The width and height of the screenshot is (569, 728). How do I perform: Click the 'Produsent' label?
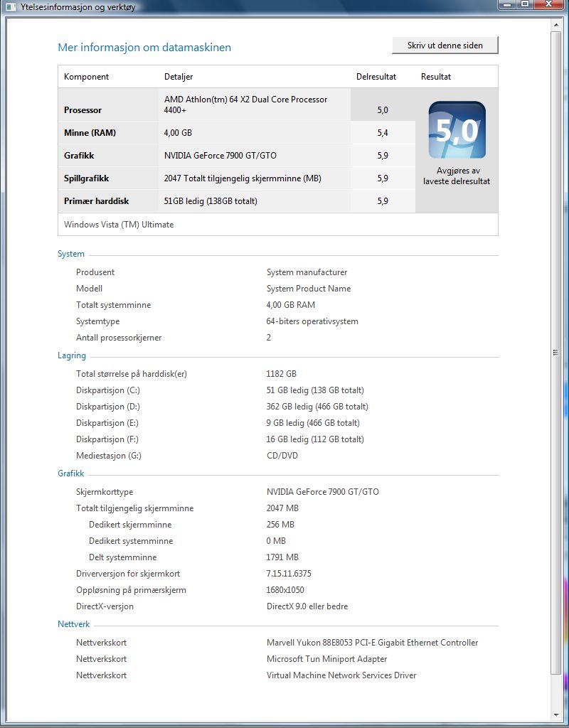(95, 272)
